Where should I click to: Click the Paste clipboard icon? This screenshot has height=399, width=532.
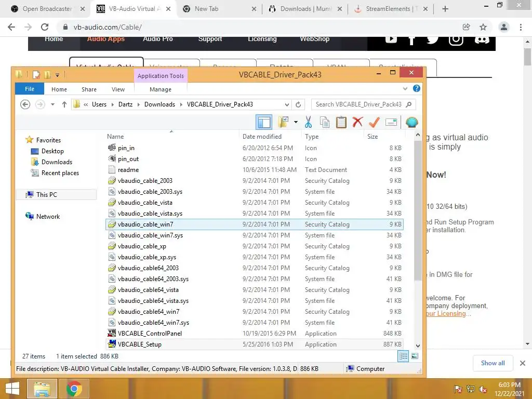[x=341, y=122]
